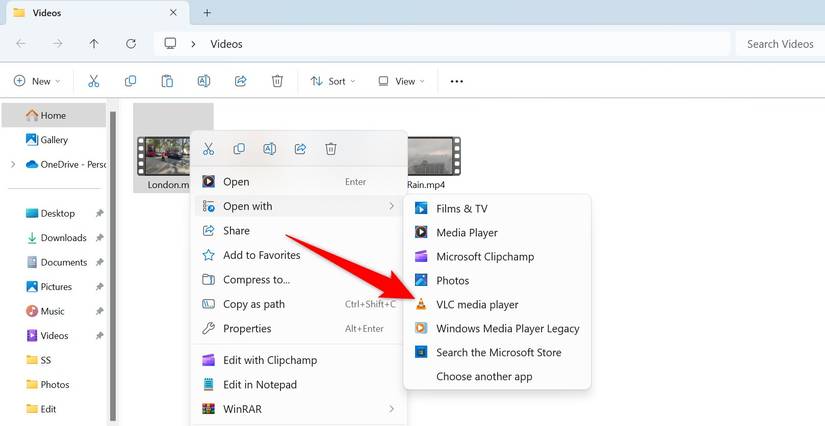Screen dimensions: 825x426
Task: Click Choose another app
Action: (x=497, y=377)
